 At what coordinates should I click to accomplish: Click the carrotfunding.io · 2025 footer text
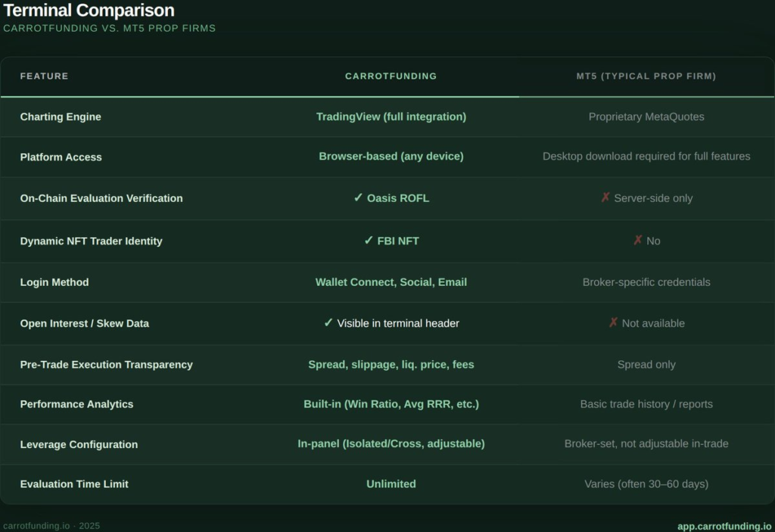pos(51,526)
